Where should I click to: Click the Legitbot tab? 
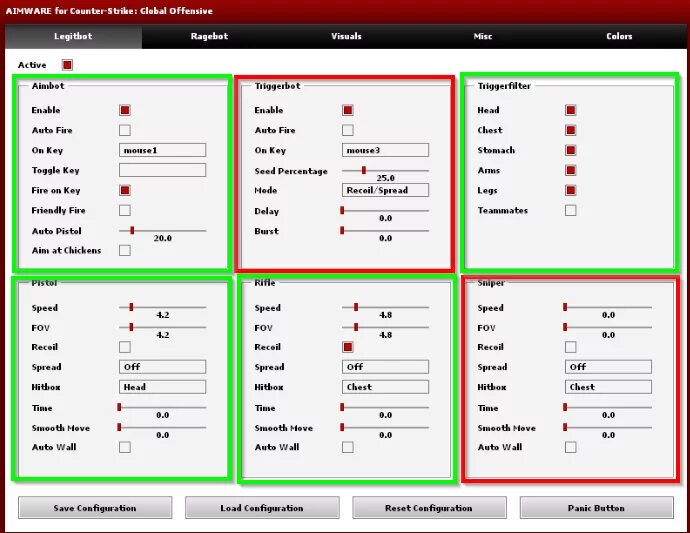pos(73,37)
